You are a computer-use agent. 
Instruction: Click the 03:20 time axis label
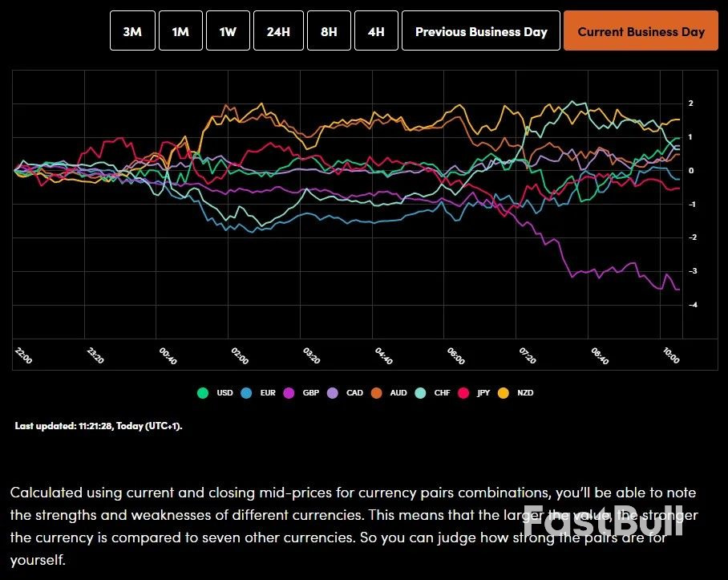click(x=312, y=355)
